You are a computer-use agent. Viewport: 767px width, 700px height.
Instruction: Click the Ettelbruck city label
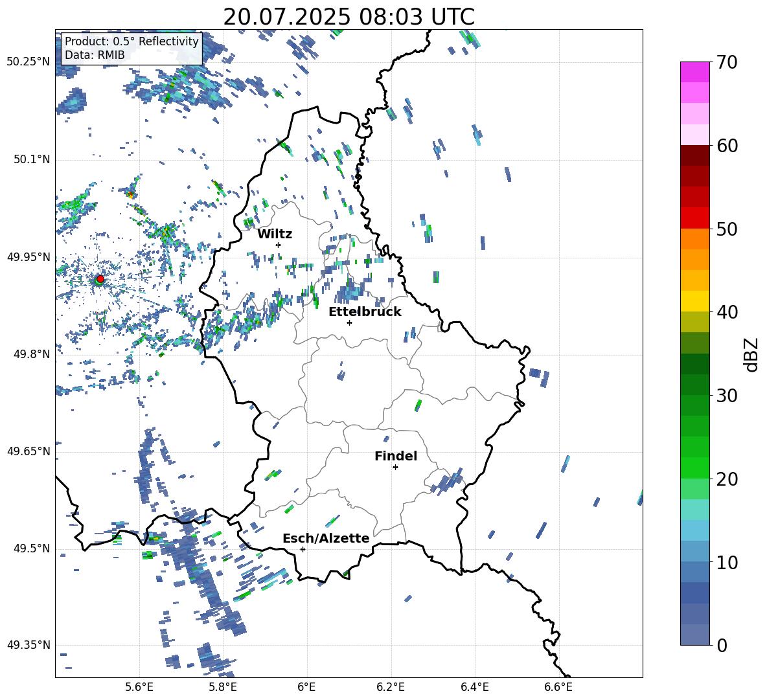pyautogui.click(x=365, y=312)
